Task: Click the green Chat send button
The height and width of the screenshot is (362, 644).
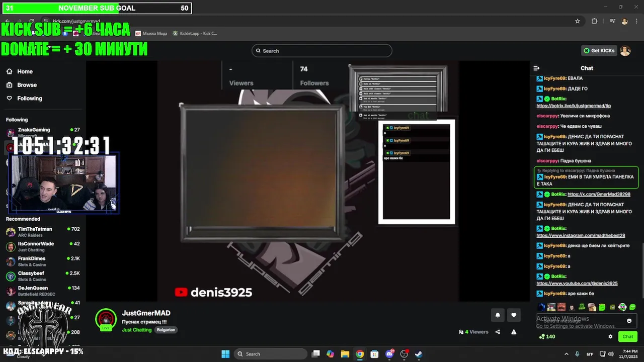Action: coord(628,337)
